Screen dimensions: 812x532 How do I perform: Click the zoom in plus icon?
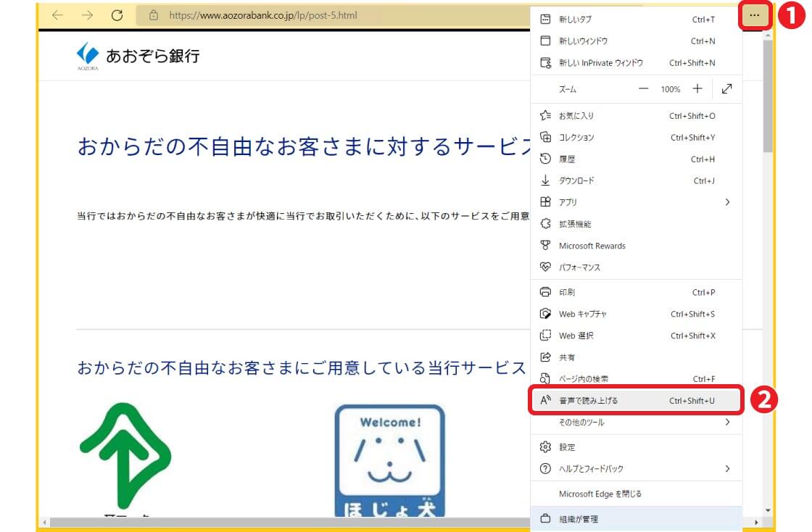(697, 89)
